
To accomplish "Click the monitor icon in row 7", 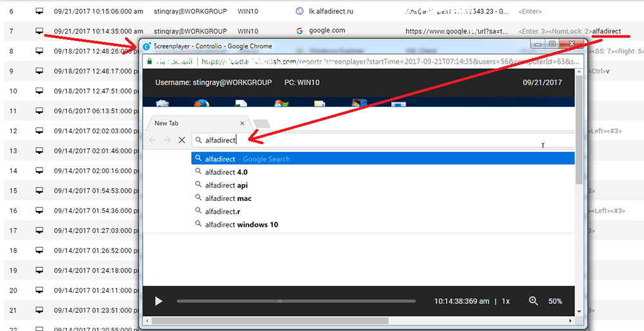I will pos(39,30).
